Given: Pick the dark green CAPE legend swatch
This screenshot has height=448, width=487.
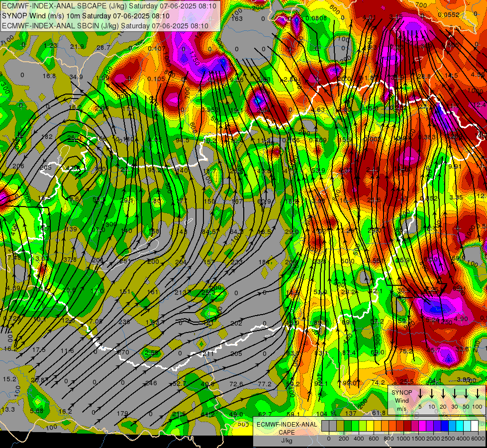Looking at the screenshot, I should pyautogui.click(x=348, y=426).
